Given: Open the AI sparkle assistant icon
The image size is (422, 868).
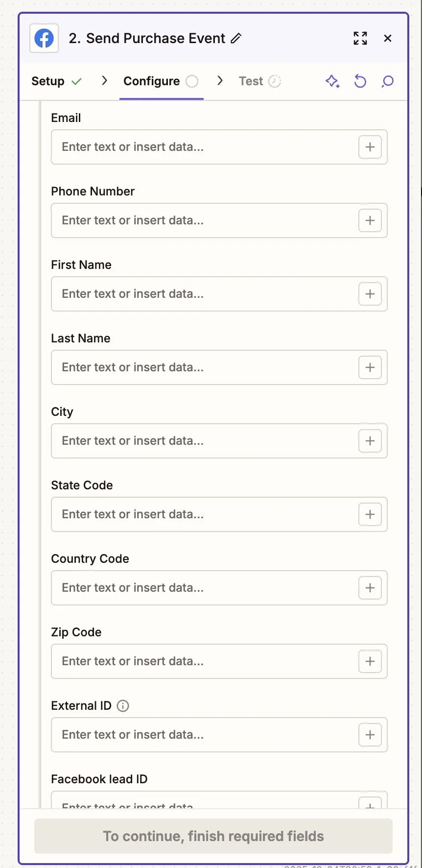Looking at the screenshot, I should coord(332,81).
